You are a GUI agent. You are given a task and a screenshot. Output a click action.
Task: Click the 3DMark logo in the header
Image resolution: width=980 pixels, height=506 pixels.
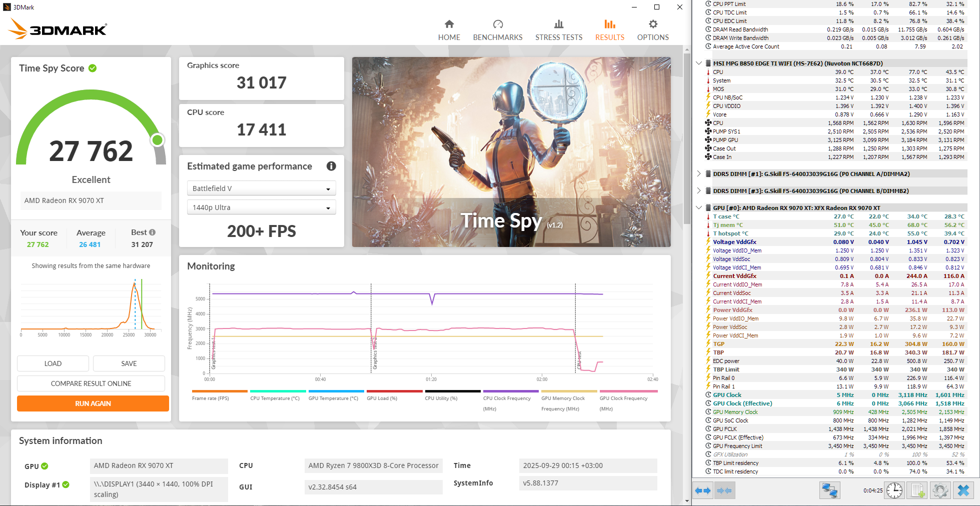58,29
